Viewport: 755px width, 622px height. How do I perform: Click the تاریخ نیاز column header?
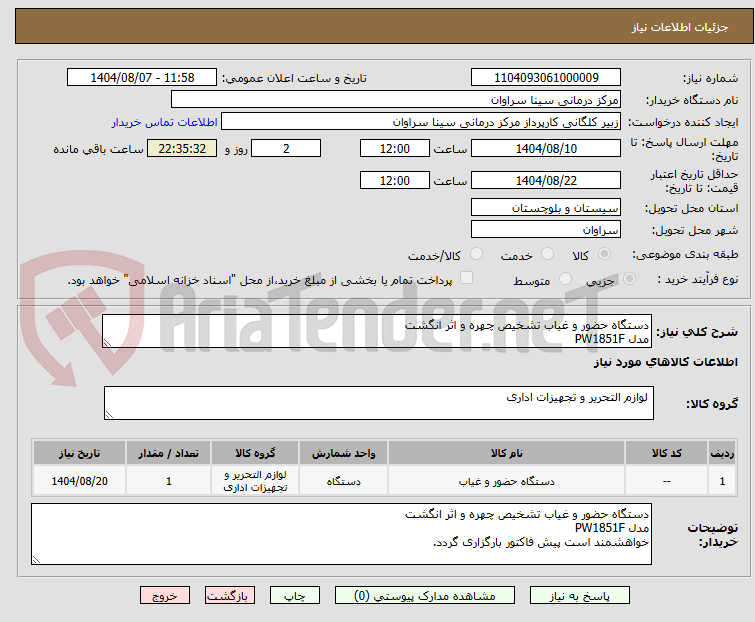(79, 453)
